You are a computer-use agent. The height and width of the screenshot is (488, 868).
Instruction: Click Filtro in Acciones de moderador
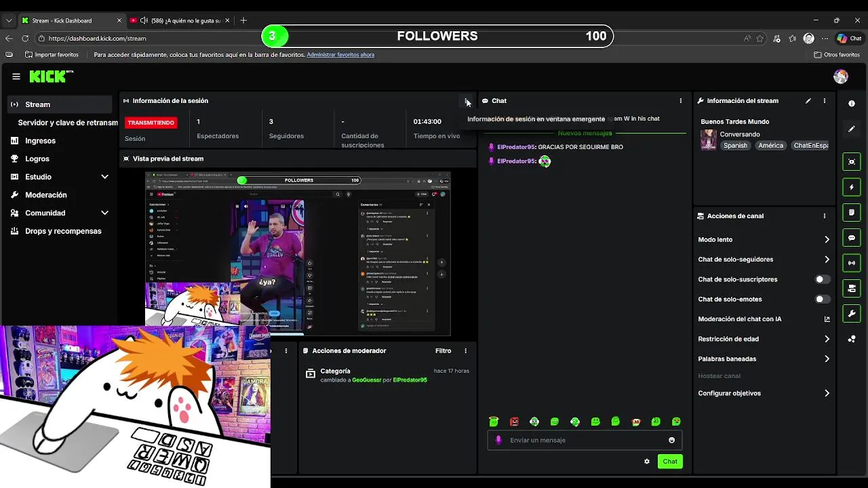pos(443,351)
